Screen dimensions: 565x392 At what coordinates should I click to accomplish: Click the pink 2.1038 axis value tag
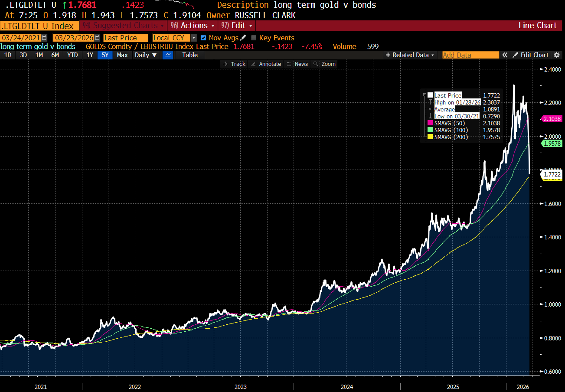coord(551,119)
